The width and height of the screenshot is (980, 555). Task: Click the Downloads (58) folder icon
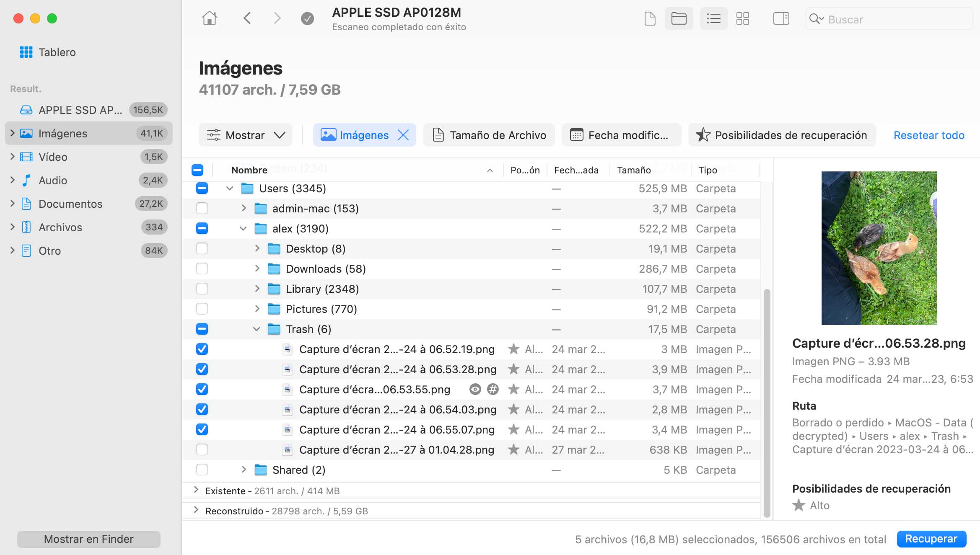(x=274, y=269)
